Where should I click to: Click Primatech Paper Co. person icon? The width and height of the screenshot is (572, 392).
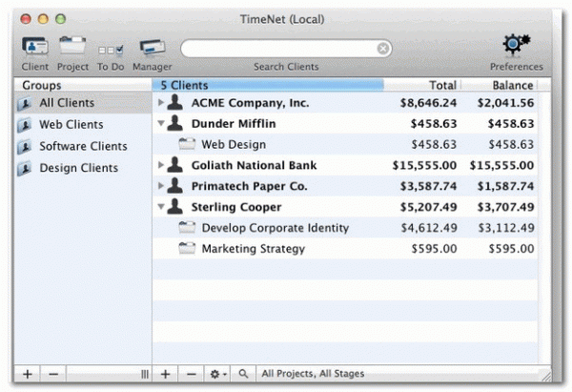click(175, 185)
